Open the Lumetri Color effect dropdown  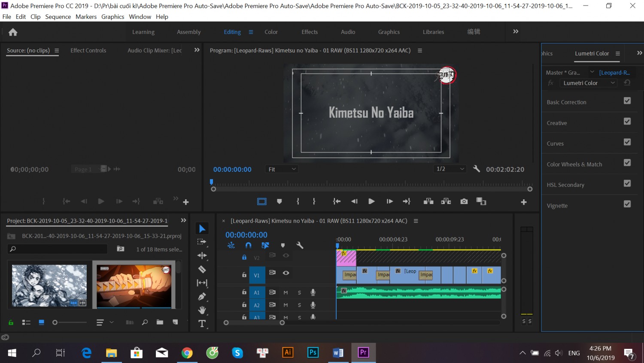pos(588,83)
